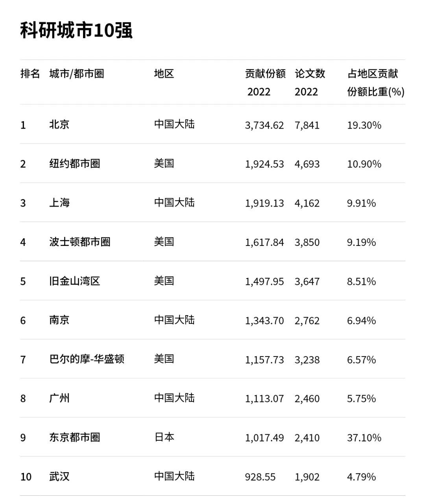The image size is (425, 504).
Task: Click the 日本 region cell
Action: click(164, 437)
